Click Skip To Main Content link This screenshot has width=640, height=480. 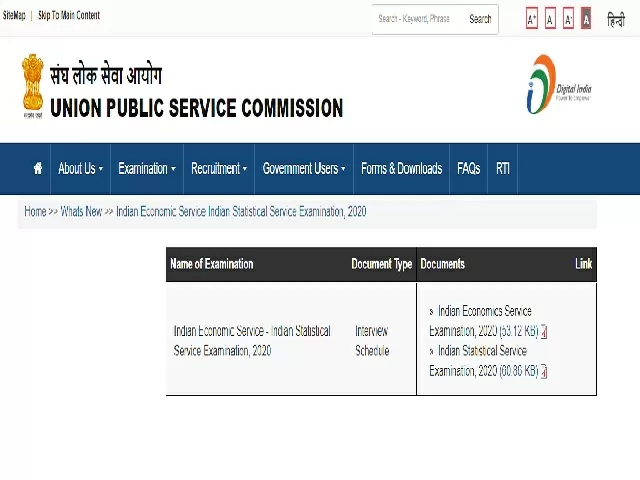[x=69, y=16]
